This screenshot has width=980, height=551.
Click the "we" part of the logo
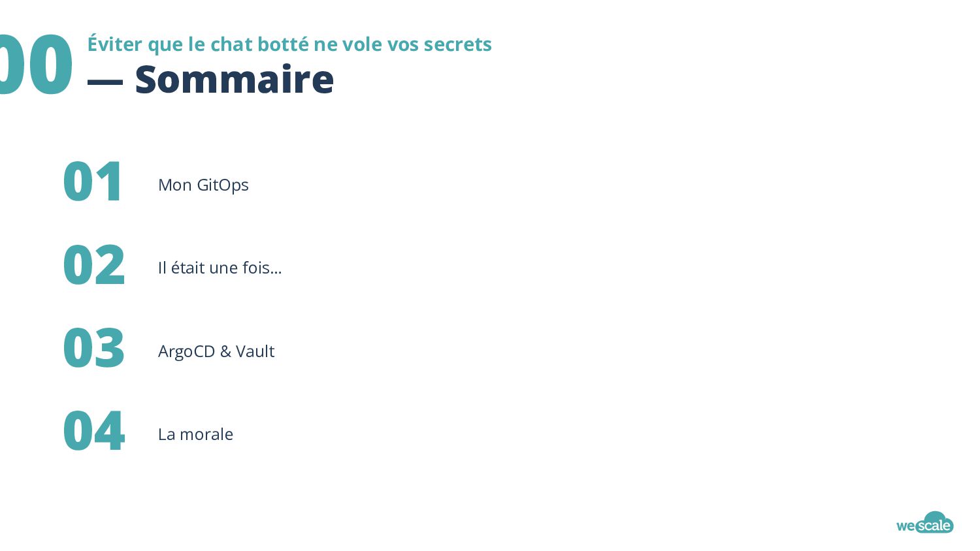pos(905,526)
